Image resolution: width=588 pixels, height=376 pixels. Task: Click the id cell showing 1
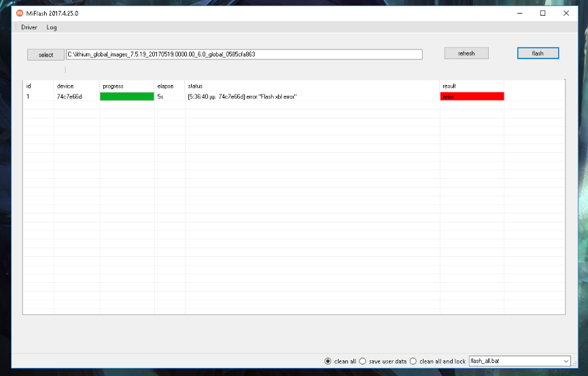(x=39, y=97)
